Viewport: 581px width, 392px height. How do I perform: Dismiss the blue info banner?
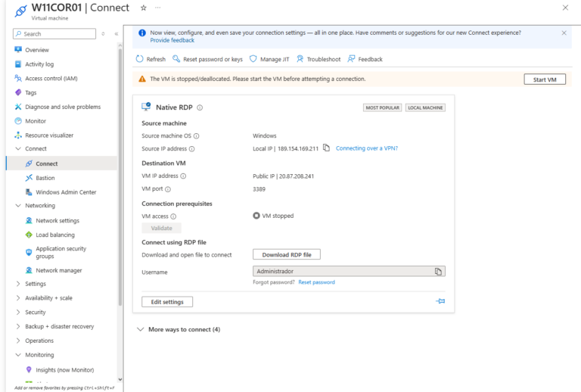(564, 33)
